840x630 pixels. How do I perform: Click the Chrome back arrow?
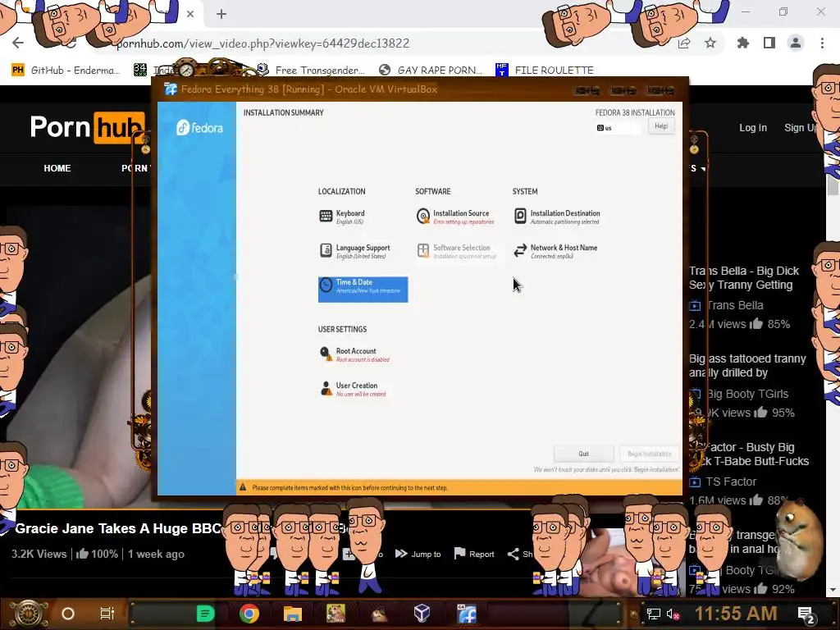click(x=18, y=43)
